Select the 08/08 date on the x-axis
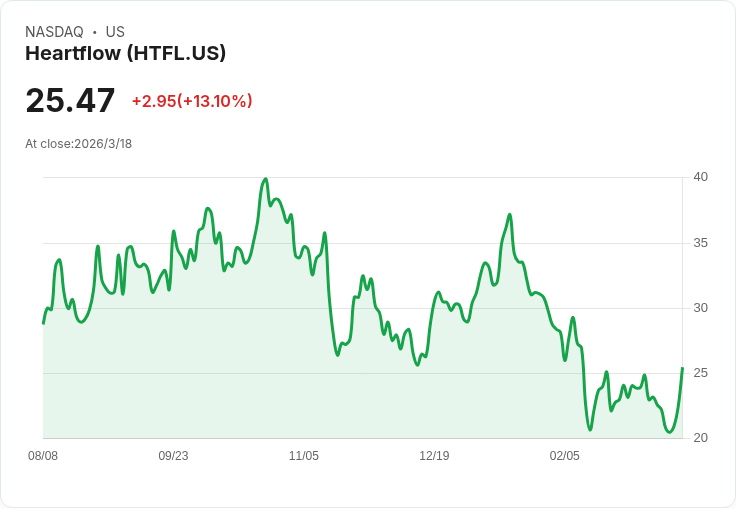736x508 pixels. tap(43, 456)
